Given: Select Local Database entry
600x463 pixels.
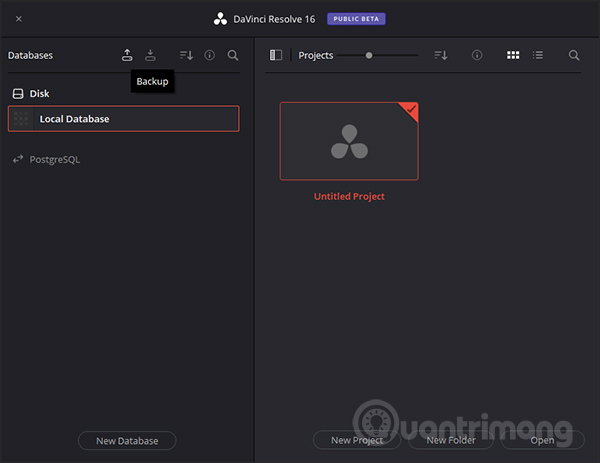Looking at the screenshot, I should coord(124,119).
